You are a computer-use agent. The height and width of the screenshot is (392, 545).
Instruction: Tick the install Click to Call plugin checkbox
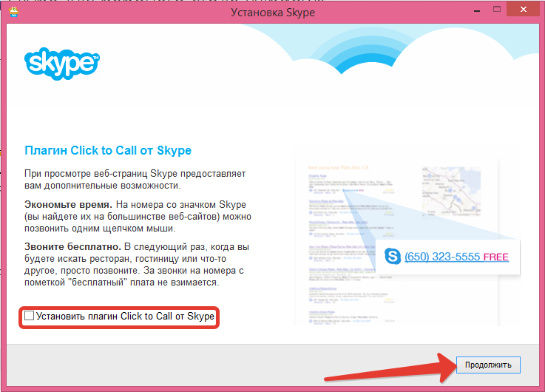(x=29, y=316)
